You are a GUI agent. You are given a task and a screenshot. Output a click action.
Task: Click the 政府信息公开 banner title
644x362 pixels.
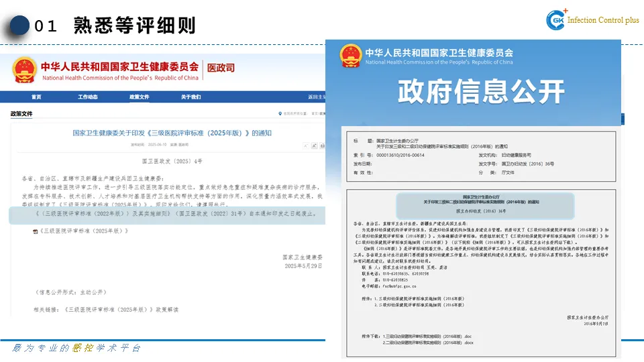tap(481, 92)
